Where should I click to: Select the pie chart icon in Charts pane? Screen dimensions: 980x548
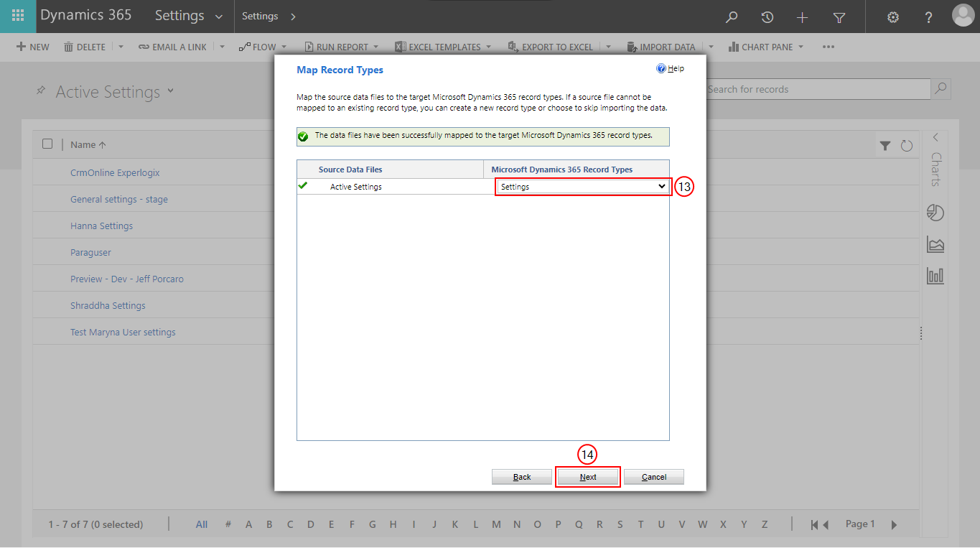(x=935, y=213)
